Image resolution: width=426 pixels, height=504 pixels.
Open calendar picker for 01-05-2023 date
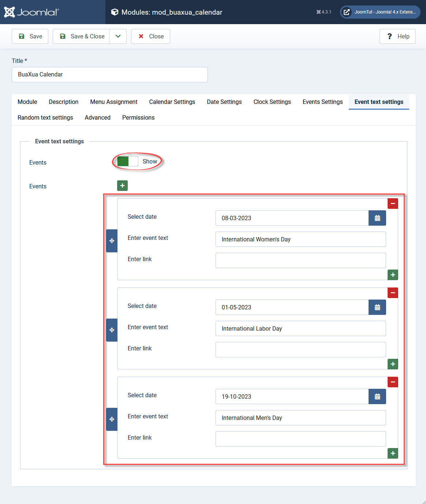click(x=377, y=307)
